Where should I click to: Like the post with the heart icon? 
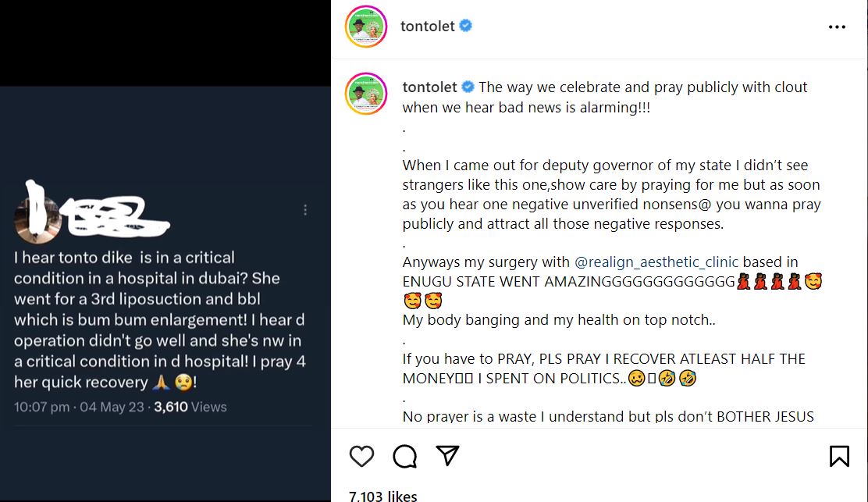(361, 456)
